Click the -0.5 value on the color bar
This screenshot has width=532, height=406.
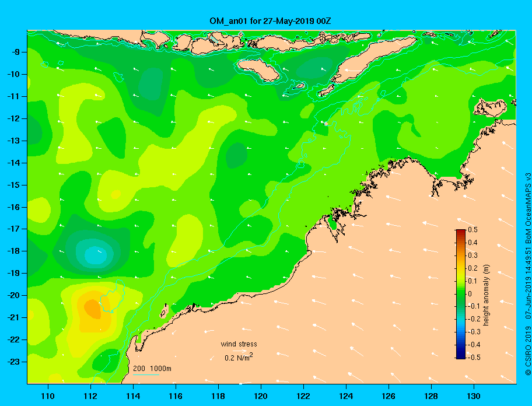tap(474, 358)
